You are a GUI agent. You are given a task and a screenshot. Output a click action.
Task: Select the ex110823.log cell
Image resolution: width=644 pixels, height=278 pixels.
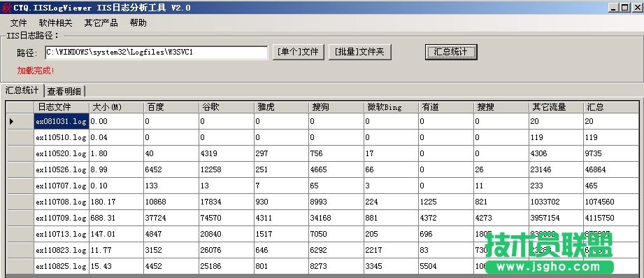62,250
